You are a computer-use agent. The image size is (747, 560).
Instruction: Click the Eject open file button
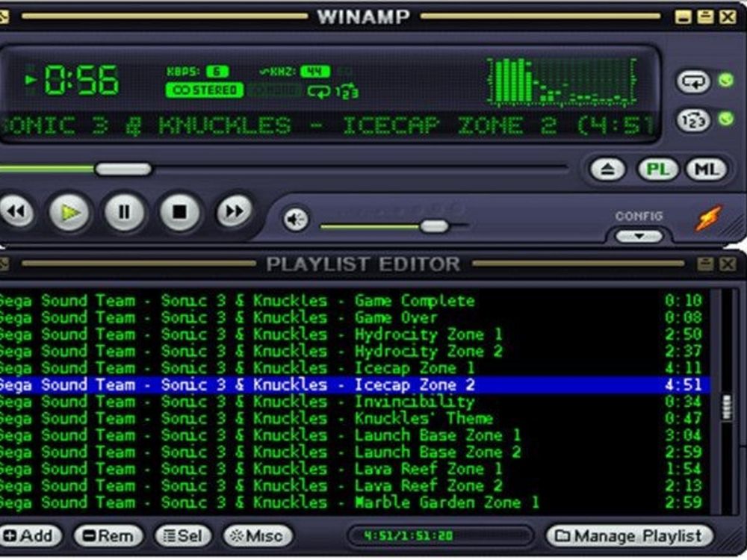coord(607,169)
